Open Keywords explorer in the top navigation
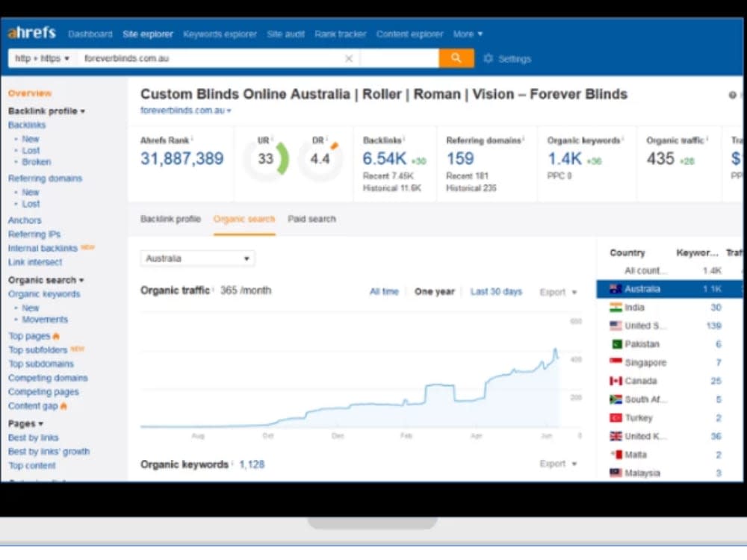747x560 pixels. pyautogui.click(x=220, y=34)
